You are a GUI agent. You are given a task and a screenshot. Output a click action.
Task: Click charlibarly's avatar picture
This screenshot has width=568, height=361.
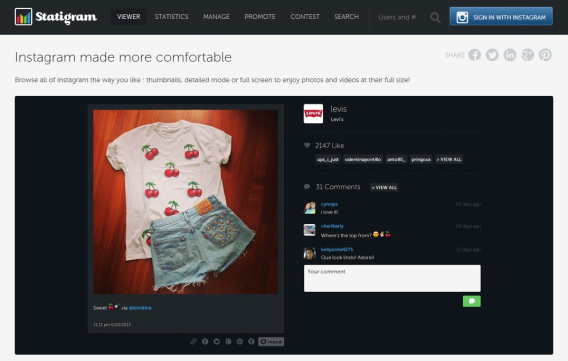click(x=310, y=230)
